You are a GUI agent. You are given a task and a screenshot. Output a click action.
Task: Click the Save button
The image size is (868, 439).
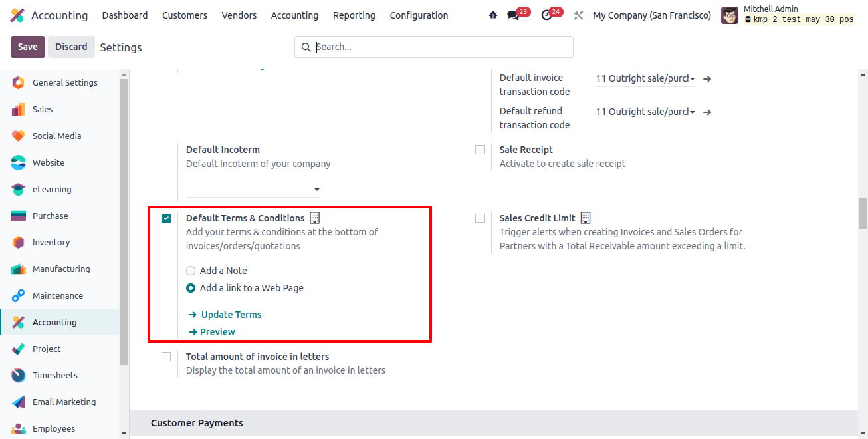coord(28,47)
